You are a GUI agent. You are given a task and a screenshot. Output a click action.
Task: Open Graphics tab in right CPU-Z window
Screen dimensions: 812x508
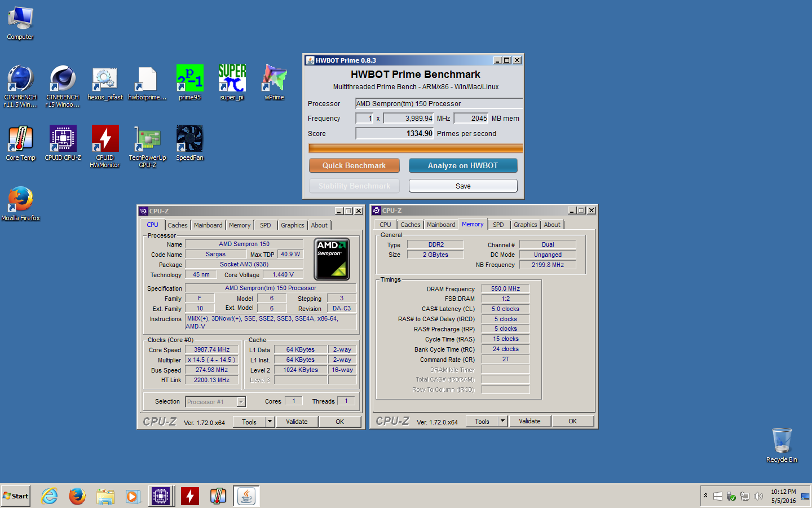[526, 225]
